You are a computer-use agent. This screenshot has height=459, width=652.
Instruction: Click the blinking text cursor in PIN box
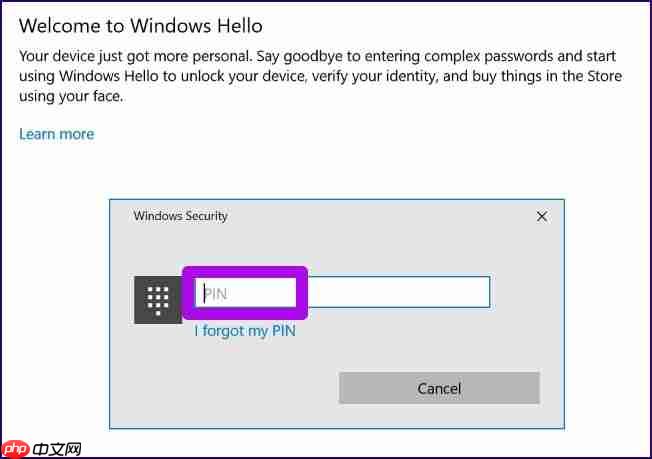click(204, 294)
